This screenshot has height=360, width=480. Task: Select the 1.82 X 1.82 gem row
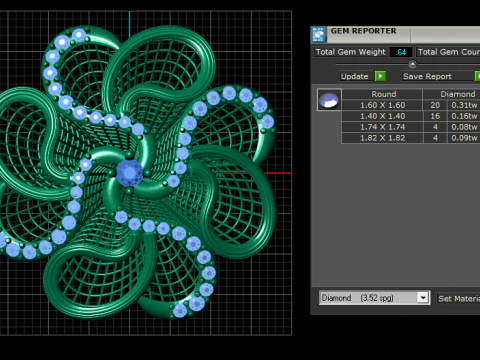[411, 138]
